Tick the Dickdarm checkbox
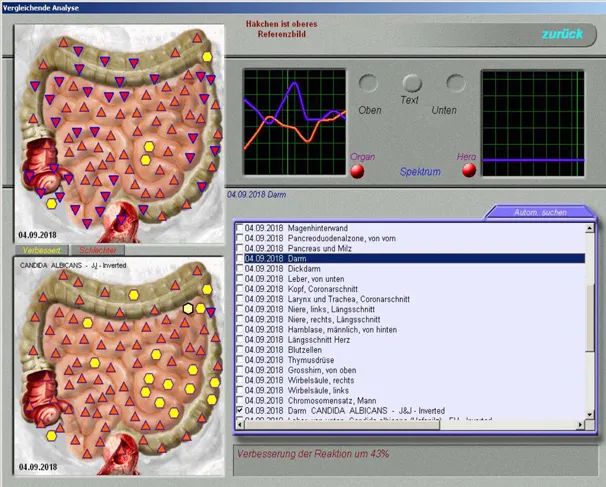This screenshot has width=606, height=487. click(x=239, y=268)
